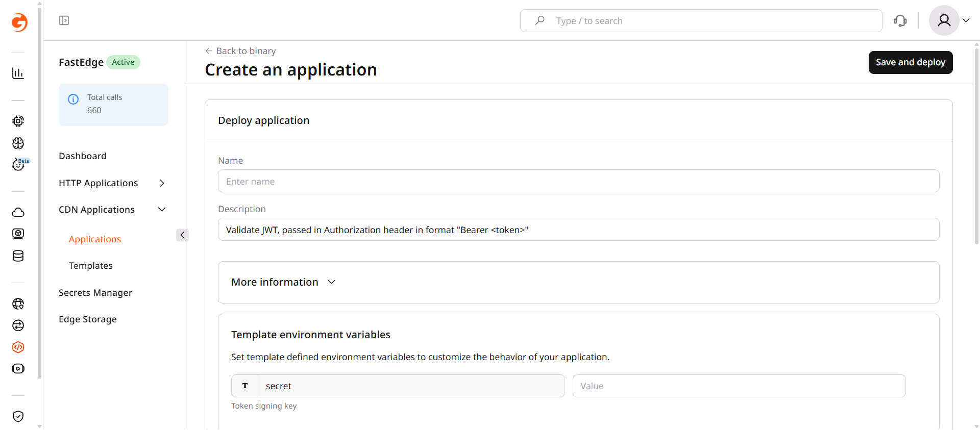
Task: Open the circular arrows icon in sidebar
Action: (x=18, y=325)
